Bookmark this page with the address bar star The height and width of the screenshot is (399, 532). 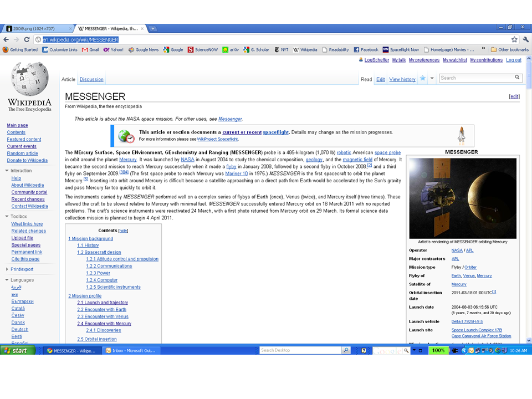pyautogui.click(x=514, y=39)
